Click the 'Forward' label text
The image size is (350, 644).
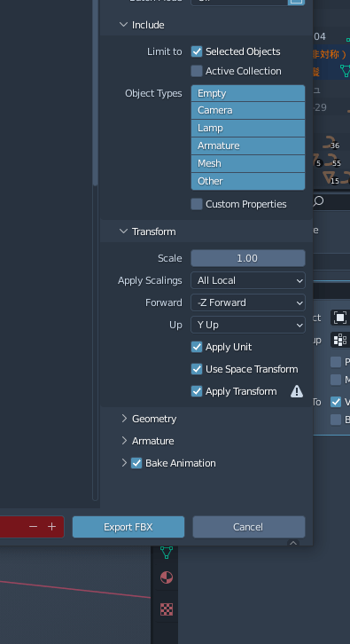pos(164,302)
